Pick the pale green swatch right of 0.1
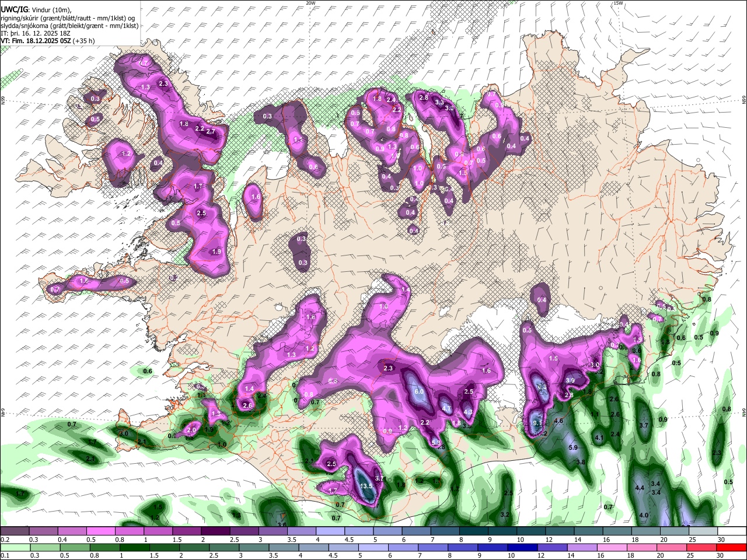Viewport: 747px width, 560px height. coord(15,547)
